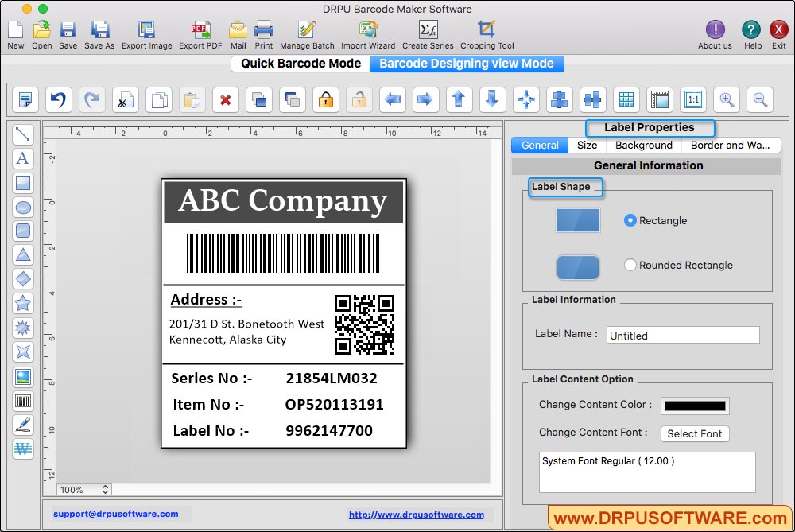Open the Size tab in Label Properties

coord(586,146)
